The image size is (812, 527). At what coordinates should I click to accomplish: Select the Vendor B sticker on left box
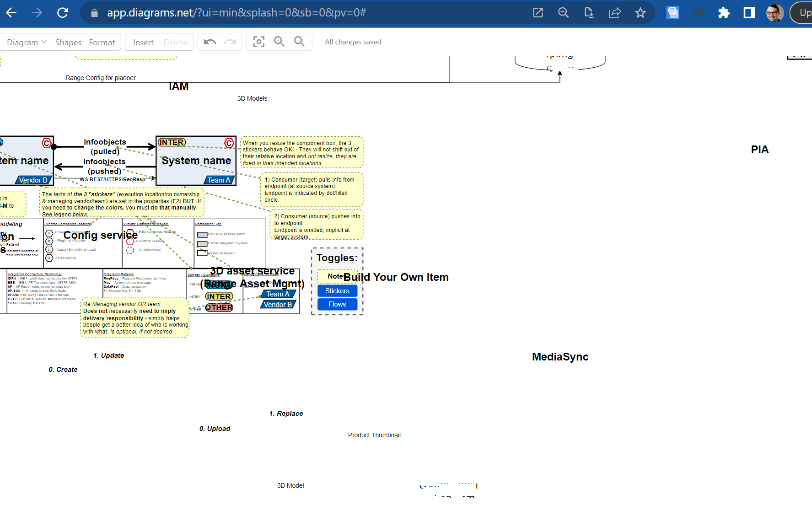tap(33, 180)
